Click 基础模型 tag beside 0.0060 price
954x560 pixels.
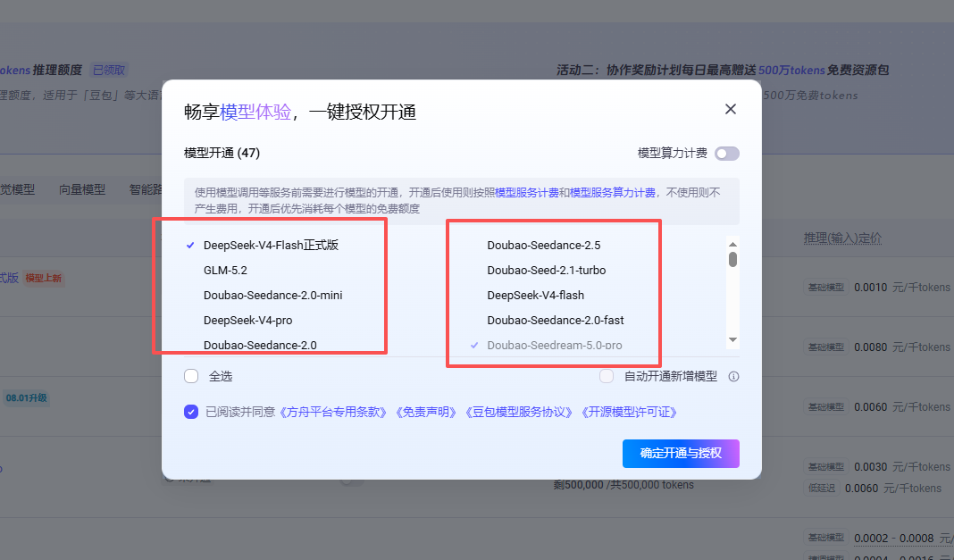tap(825, 406)
